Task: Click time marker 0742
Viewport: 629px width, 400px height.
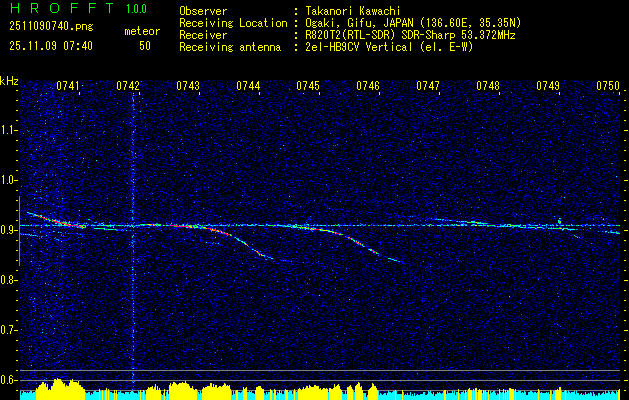Action: click(x=128, y=86)
